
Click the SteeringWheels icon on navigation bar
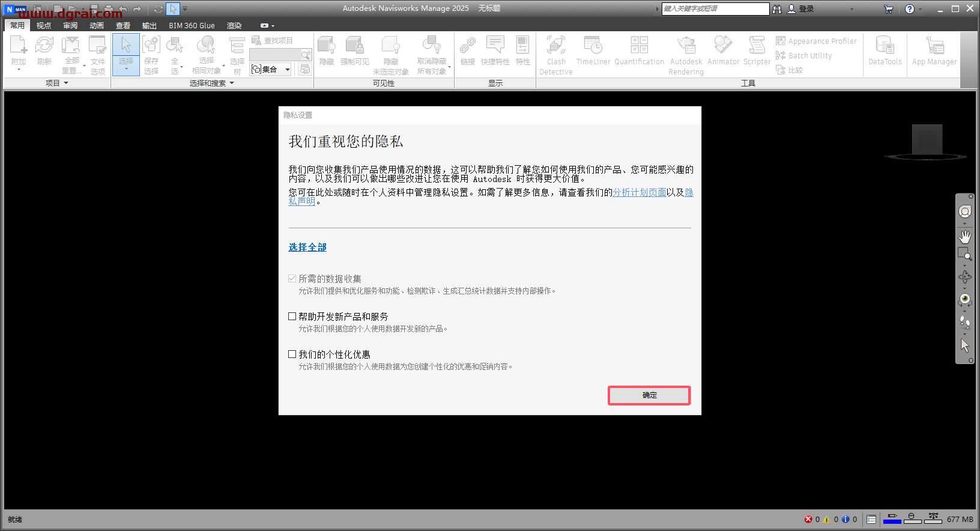click(x=965, y=211)
